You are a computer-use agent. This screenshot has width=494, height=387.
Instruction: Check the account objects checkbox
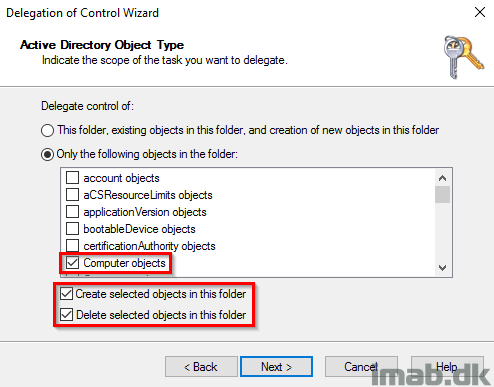click(x=72, y=178)
